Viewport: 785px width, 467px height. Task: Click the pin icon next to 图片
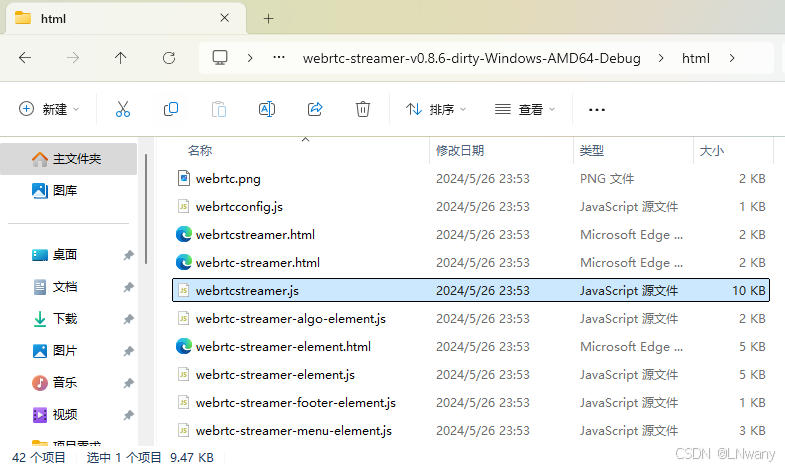coord(128,351)
